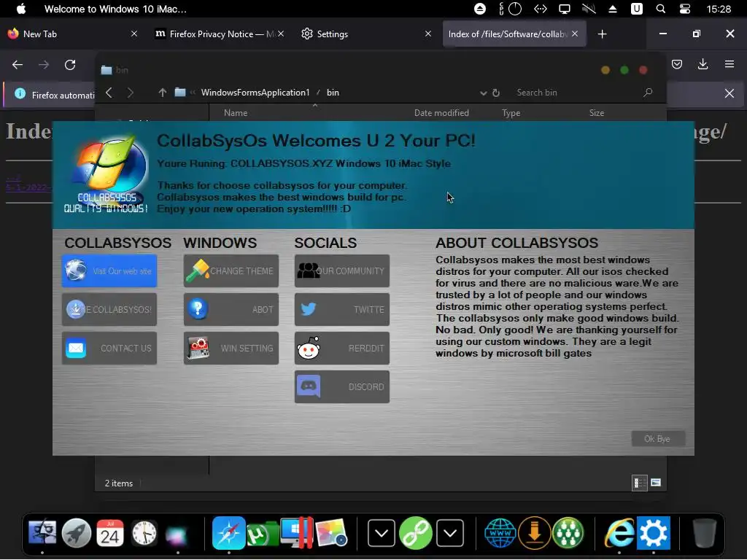The height and width of the screenshot is (560, 747).
Task: Dismiss the Firefox notification bar
Action: [729, 93]
